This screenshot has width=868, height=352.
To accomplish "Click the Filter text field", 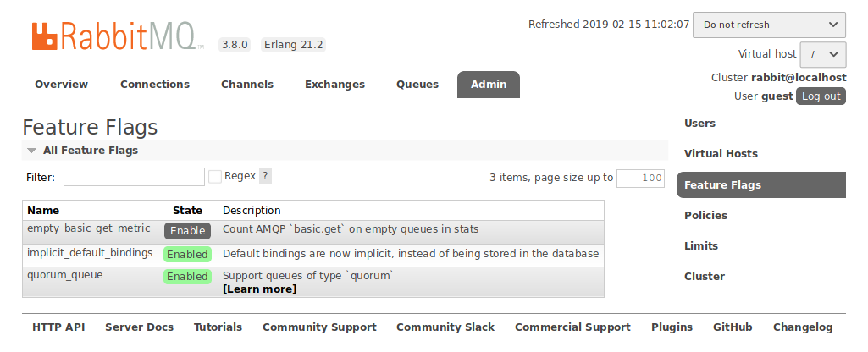I will tap(134, 177).
